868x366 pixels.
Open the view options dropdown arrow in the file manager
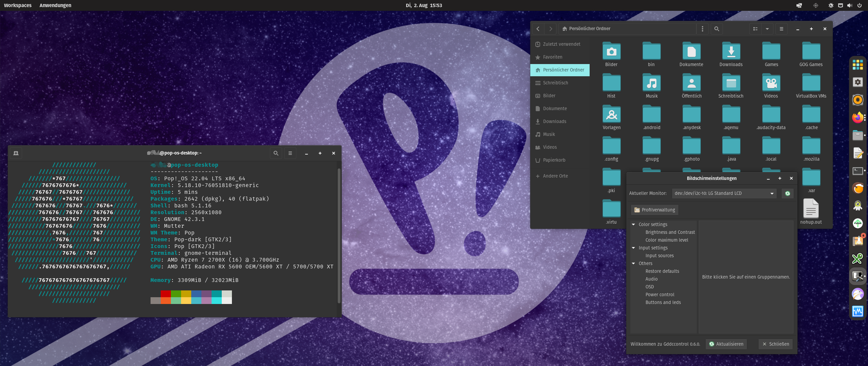767,29
